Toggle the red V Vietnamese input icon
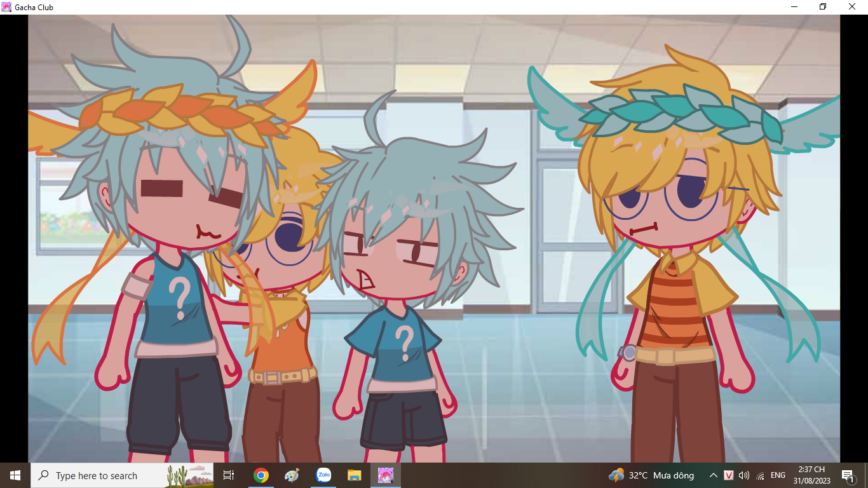Screen dimensions: 868x488 click(x=729, y=475)
